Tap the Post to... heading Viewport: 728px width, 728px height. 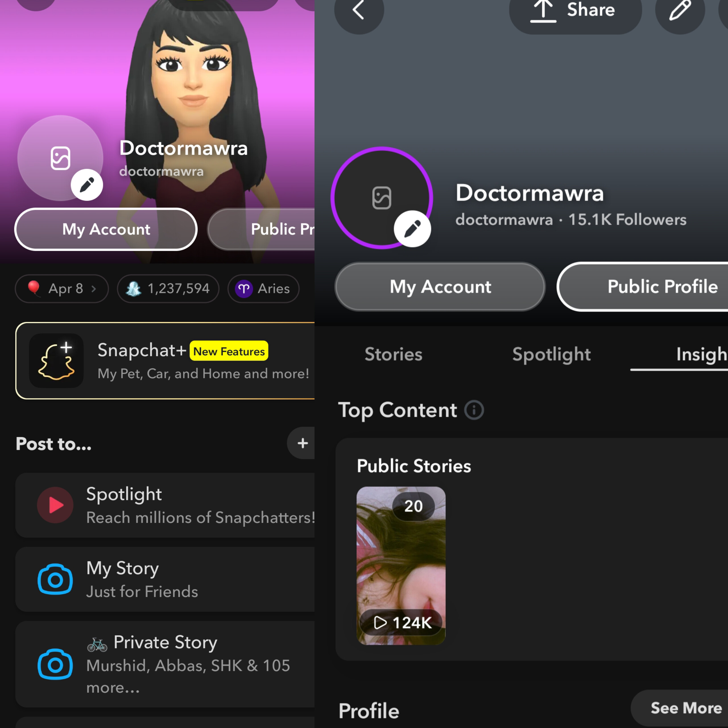53,444
